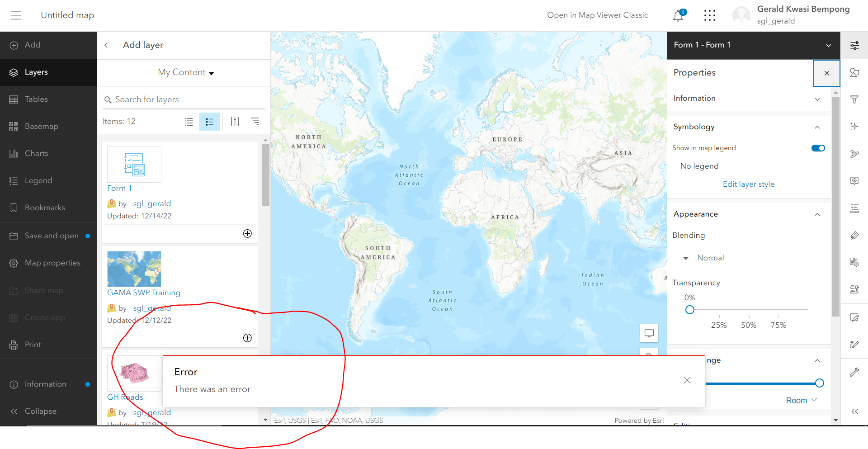Viewport: 868px width, 449px height.
Task: Click the user profile avatar
Action: coord(741,15)
